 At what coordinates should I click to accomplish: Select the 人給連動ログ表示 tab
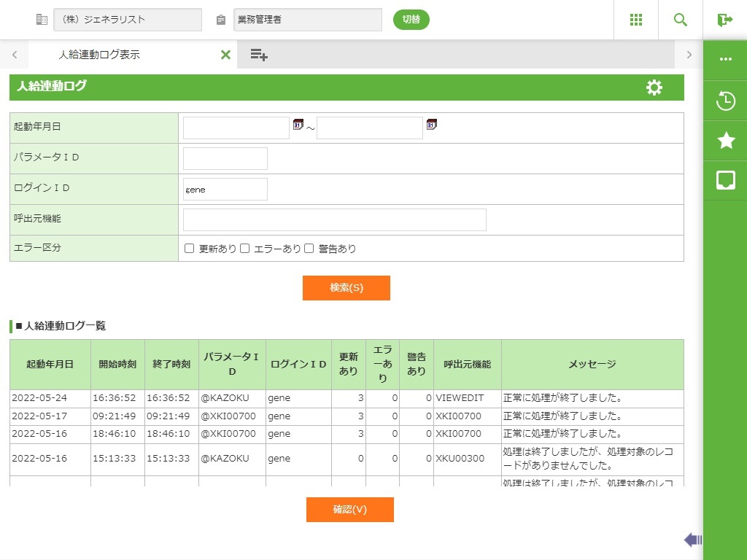pyautogui.click(x=99, y=55)
